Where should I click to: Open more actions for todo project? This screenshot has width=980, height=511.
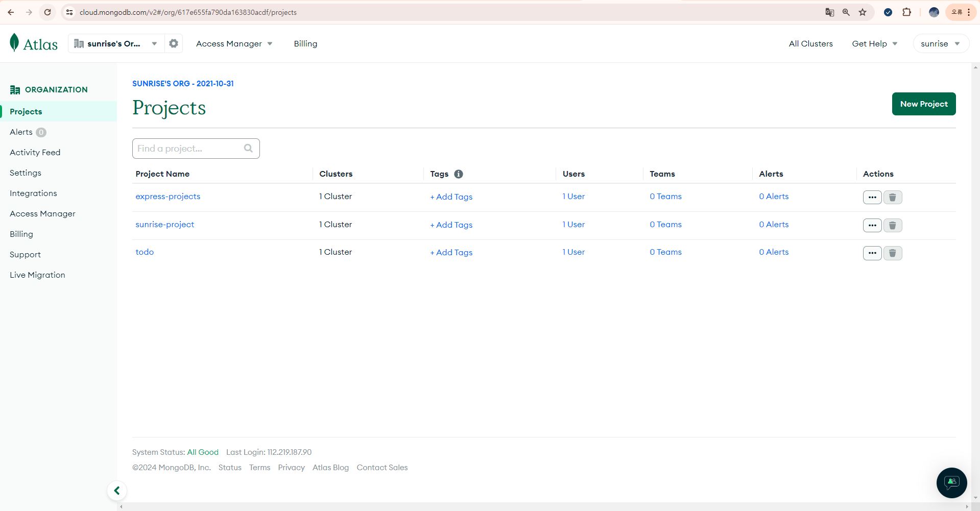coord(872,253)
